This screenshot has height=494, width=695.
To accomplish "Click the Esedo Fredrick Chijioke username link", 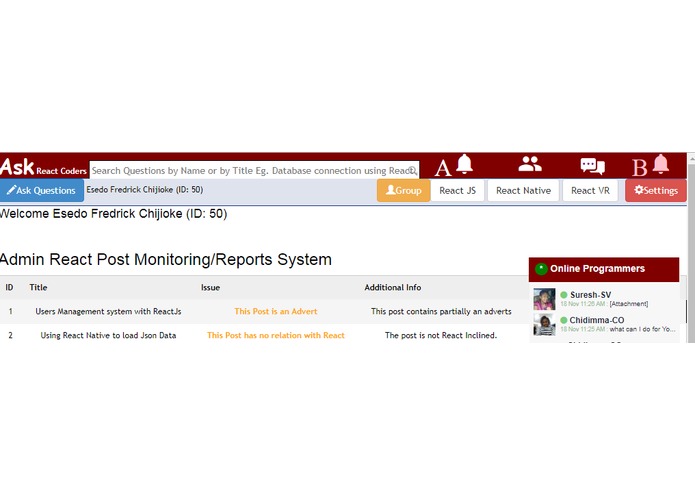I will (x=144, y=190).
